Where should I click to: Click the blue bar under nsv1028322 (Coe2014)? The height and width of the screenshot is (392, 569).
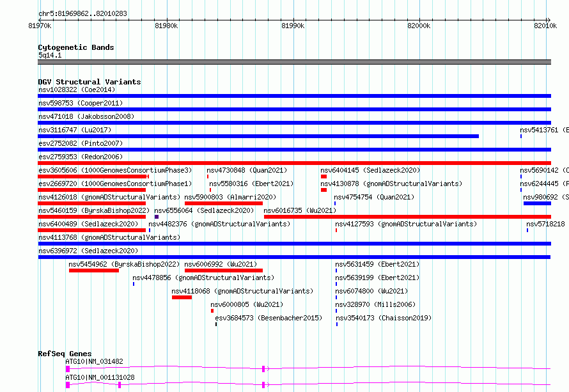point(294,96)
